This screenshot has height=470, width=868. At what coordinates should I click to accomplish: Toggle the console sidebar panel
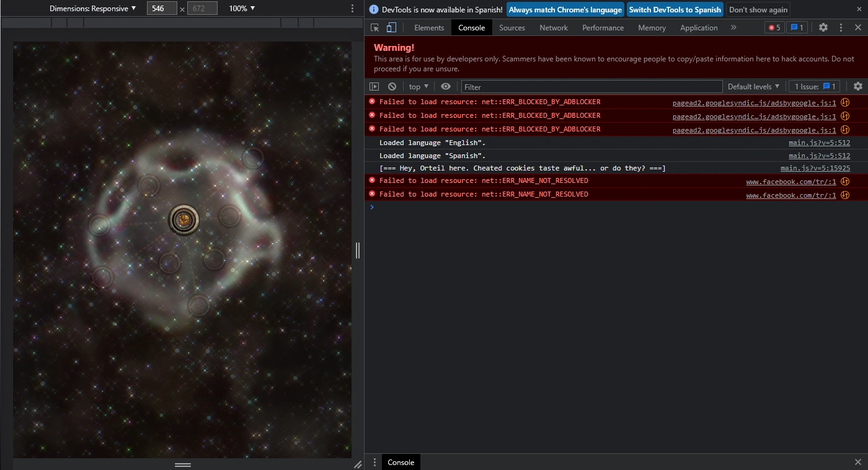[374, 87]
